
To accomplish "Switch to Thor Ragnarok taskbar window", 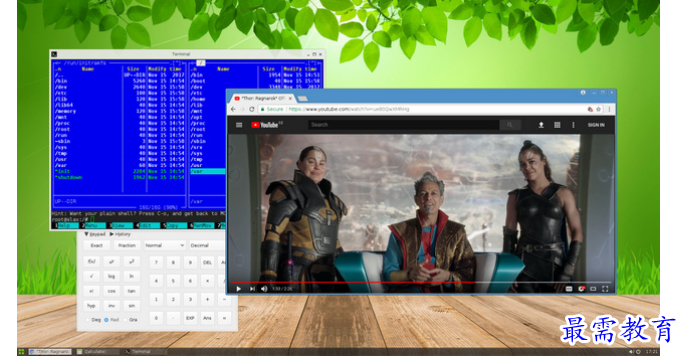I will pyautogui.click(x=49, y=351).
